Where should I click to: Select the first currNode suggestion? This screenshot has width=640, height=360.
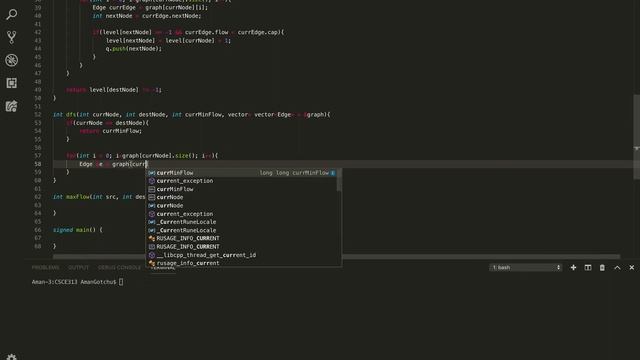click(241, 197)
